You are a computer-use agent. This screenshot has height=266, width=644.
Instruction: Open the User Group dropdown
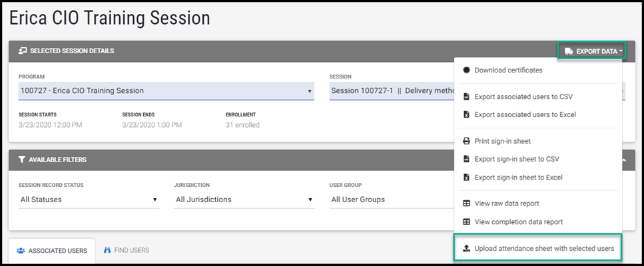[x=390, y=199]
